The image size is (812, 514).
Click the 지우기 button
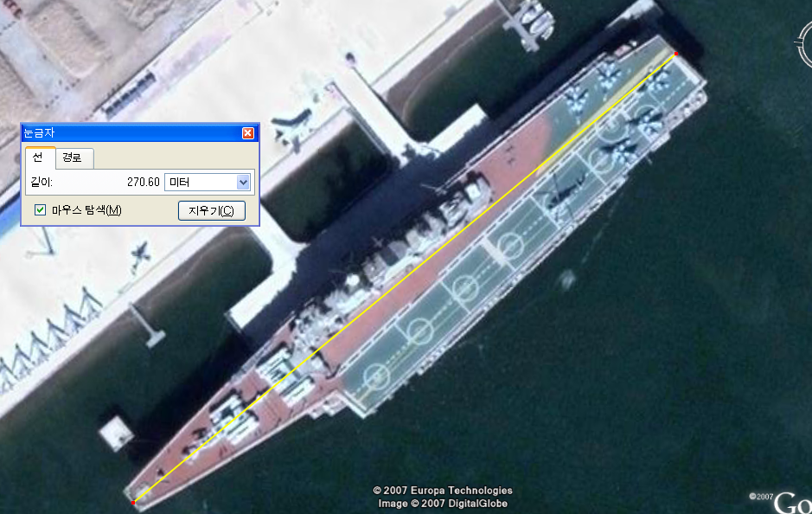211,210
